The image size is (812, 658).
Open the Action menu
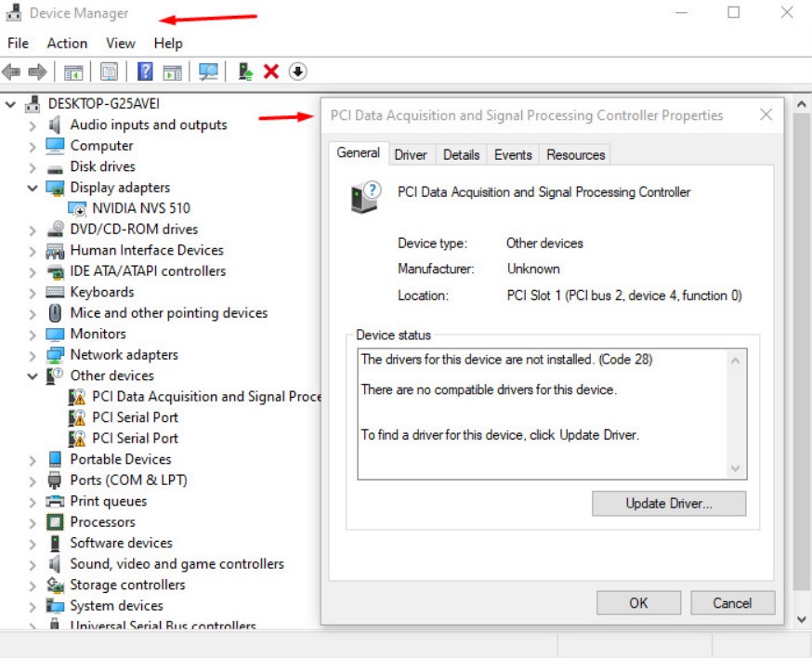(x=67, y=43)
